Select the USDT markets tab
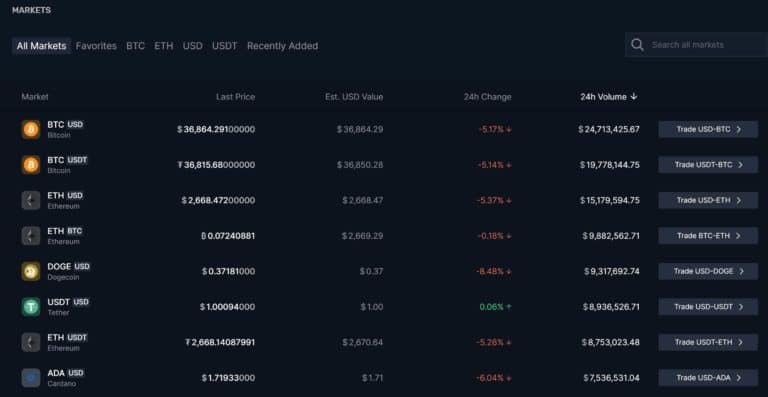This screenshot has width=768, height=397. click(225, 46)
